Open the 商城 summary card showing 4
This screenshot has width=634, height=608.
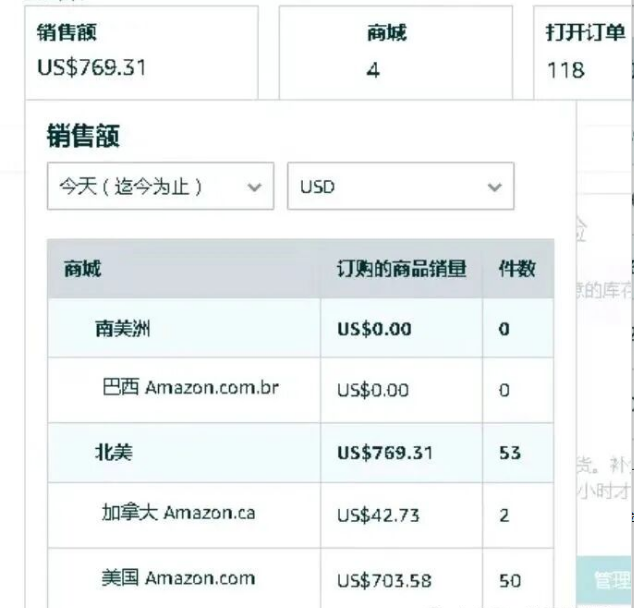click(x=394, y=52)
